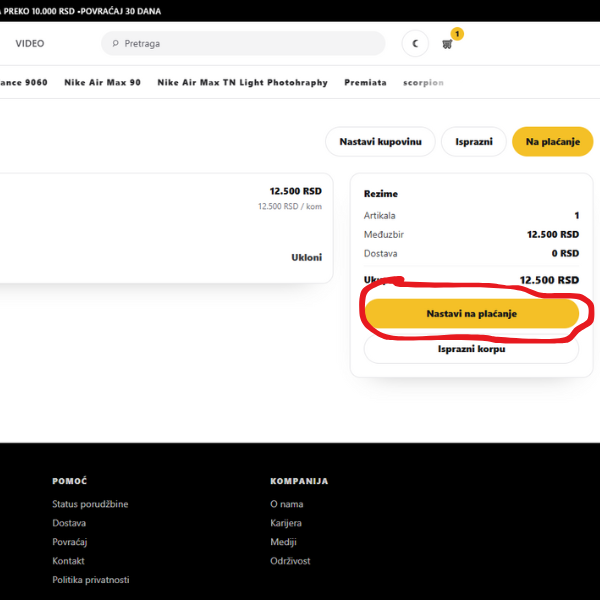
Task: Open the VIDEO menu item
Action: point(30,44)
